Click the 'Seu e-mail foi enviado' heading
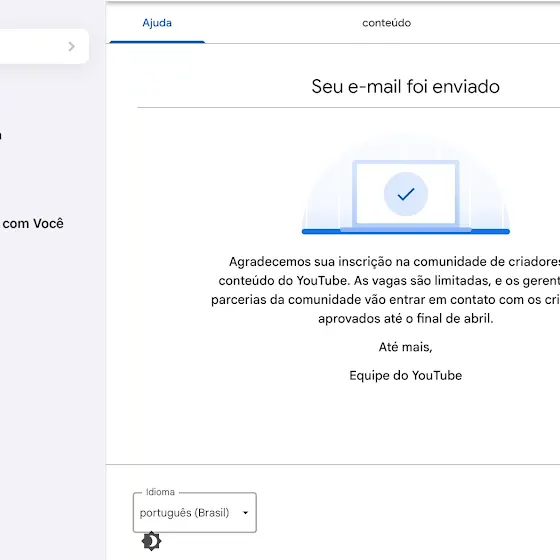 tap(405, 86)
